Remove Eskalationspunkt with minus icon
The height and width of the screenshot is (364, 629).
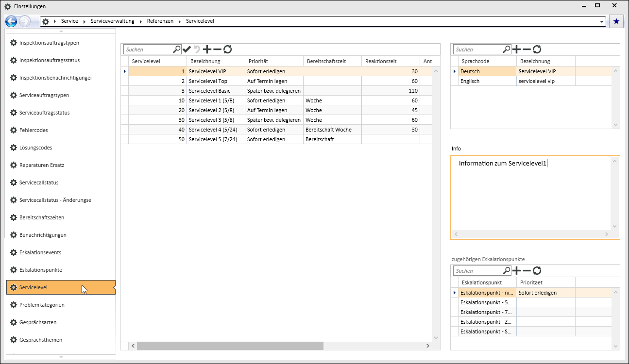(x=527, y=270)
